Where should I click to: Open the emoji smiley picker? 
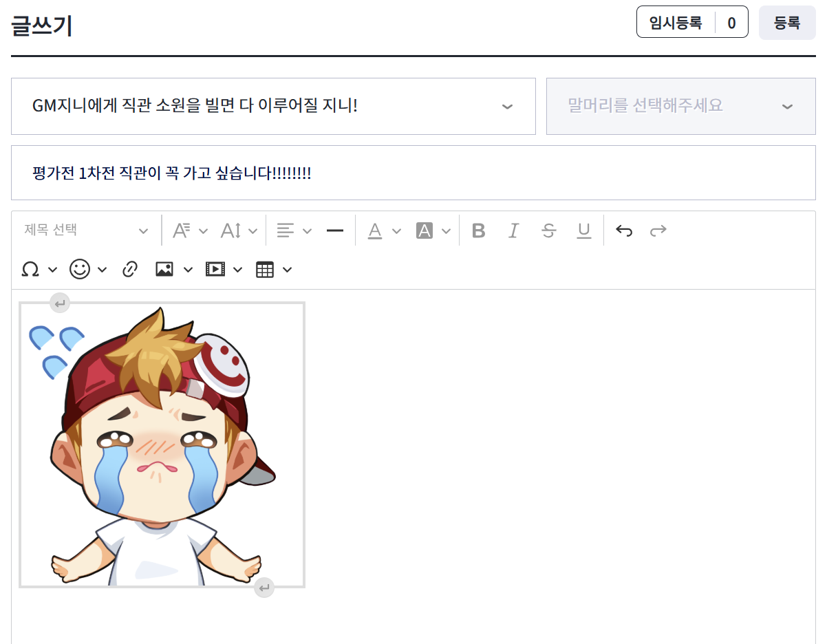click(x=80, y=270)
